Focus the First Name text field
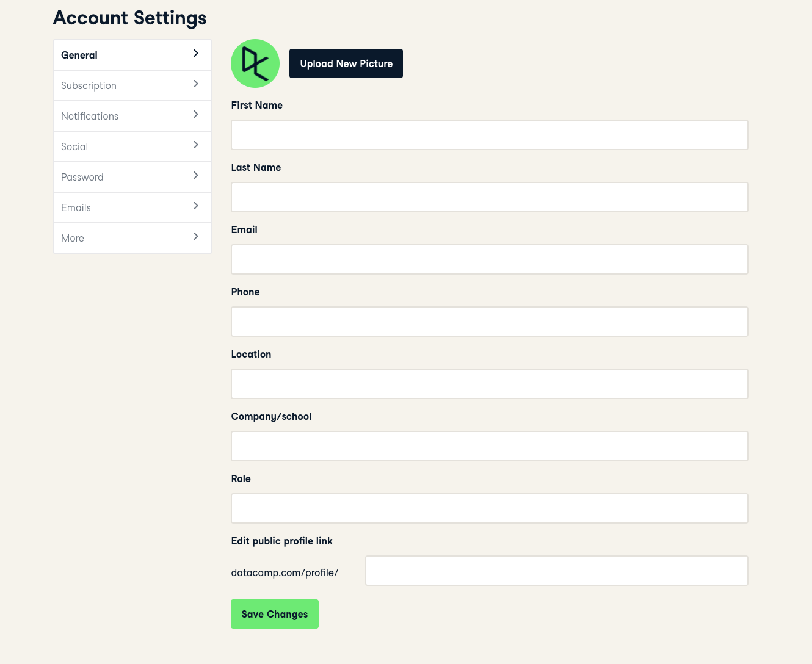Screen dimensions: 812x664 pyautogui.click(x=489, y=135)
